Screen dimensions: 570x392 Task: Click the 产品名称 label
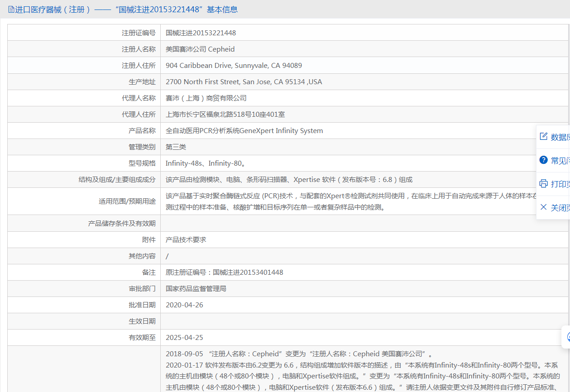click(x=142, y=131)
